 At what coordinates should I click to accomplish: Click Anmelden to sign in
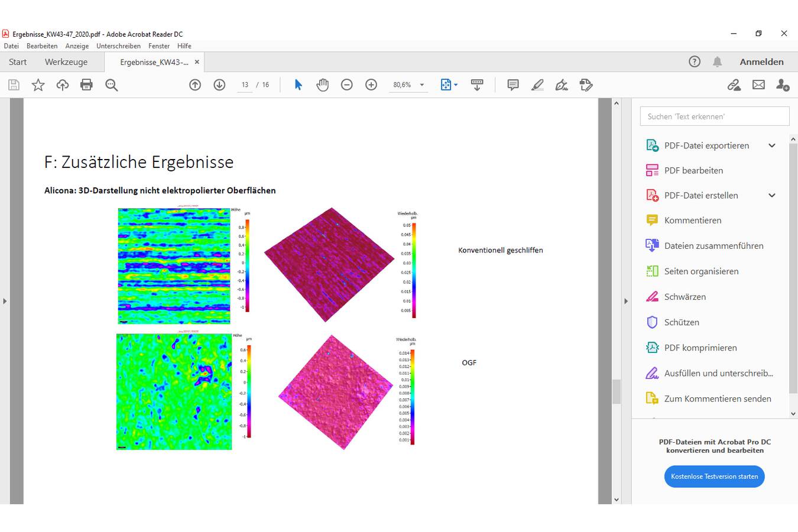[x=761, y=62]
